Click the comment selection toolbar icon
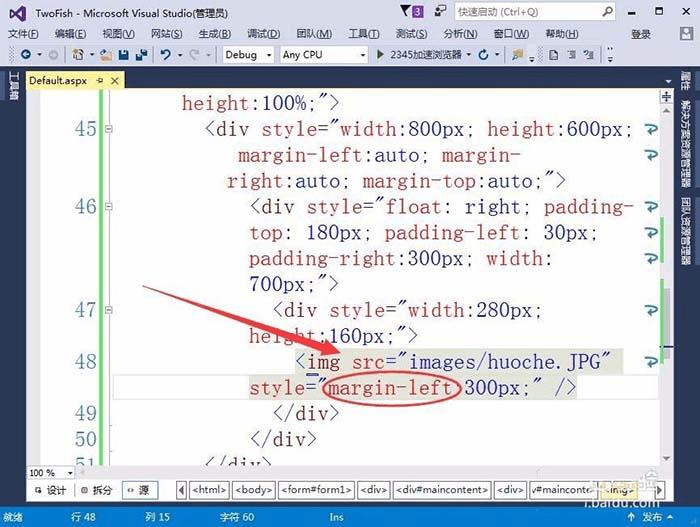700x527 pixels. pos(589,55)
